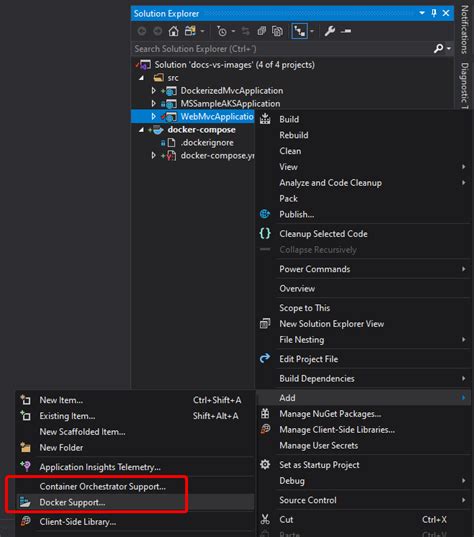The image size is (474, 537).
Task: Click the NuGet package icon in context menu
Action: coord(265,414)
